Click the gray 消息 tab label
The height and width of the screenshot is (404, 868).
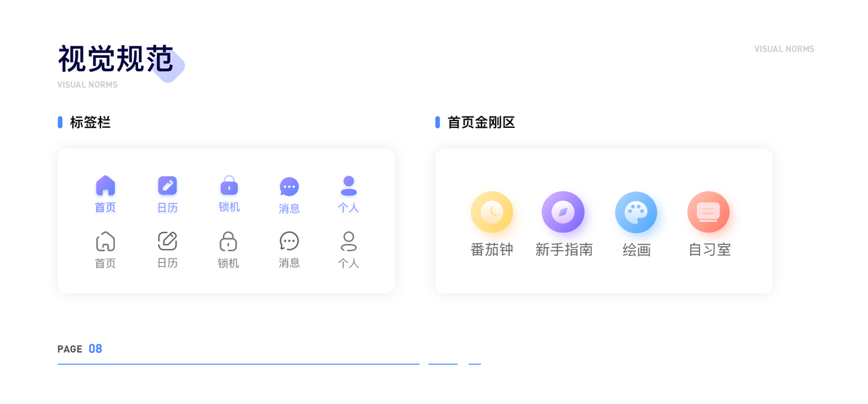pos(289,263)
